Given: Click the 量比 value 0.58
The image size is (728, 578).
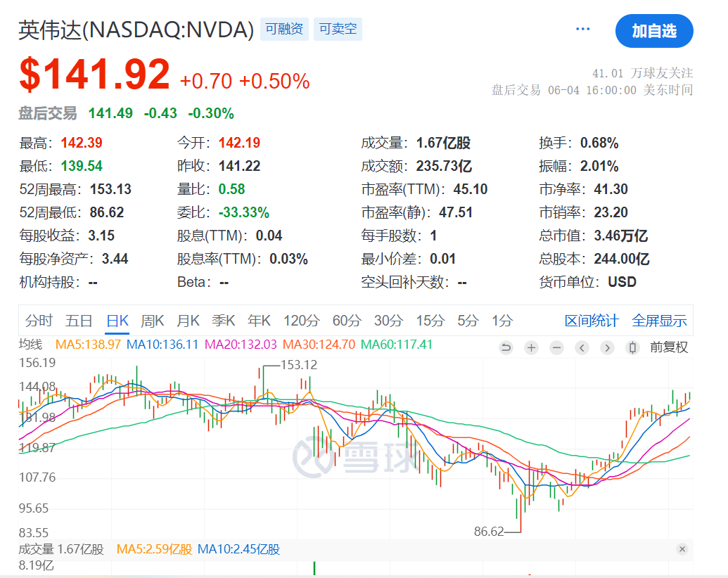Looking at the screenshot, I should pyautogui.click(x=231, y=189).
